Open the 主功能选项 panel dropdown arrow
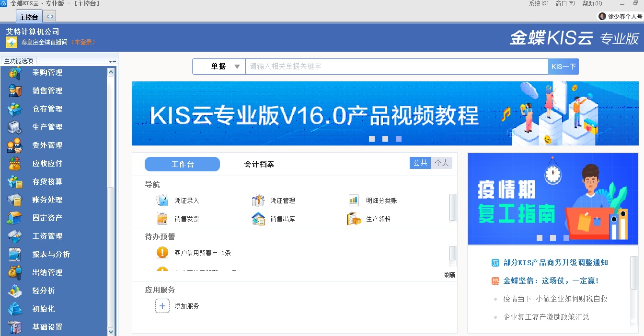This screenshot has height=336, width=644. (112, 61)
